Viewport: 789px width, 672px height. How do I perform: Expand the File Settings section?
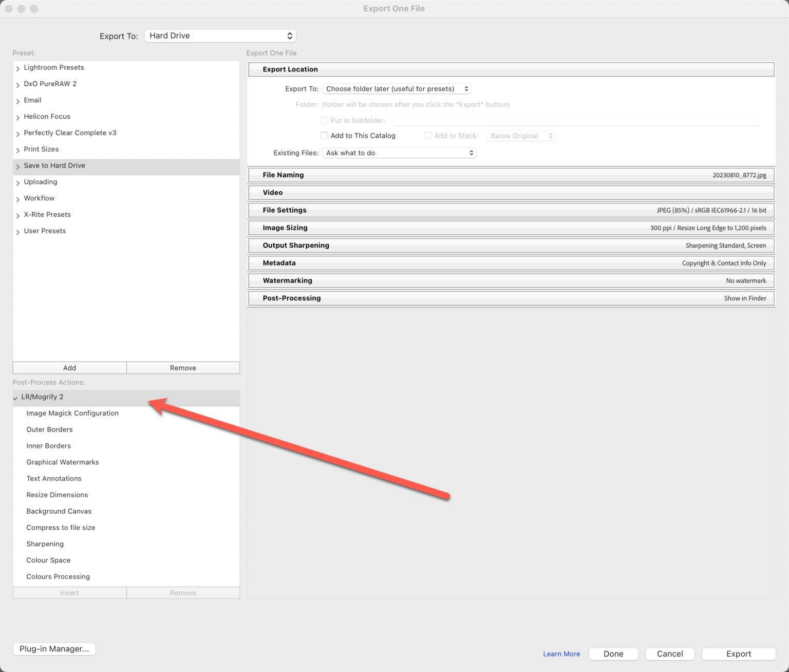tap(285, 210)
